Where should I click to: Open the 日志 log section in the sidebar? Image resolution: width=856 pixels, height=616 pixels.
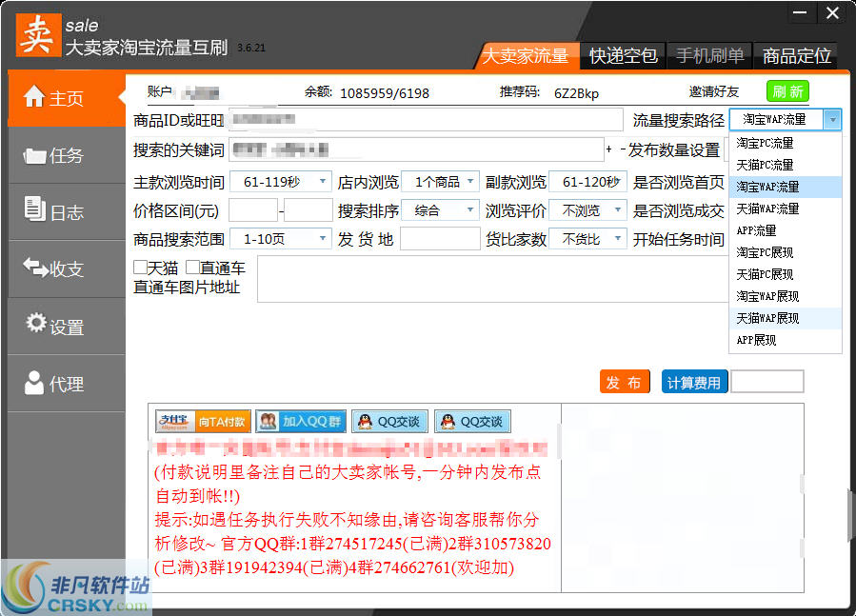point(67,212)
